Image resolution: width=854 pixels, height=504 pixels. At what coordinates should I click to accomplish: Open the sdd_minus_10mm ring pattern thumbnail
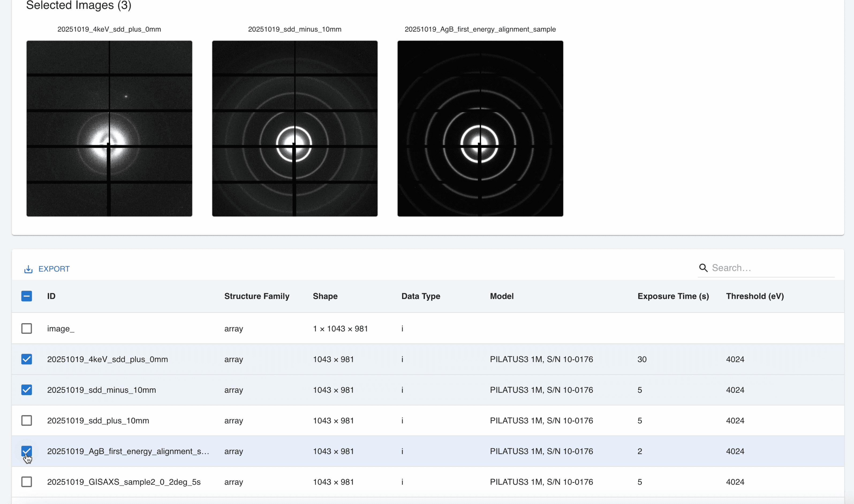coord(295,128)
